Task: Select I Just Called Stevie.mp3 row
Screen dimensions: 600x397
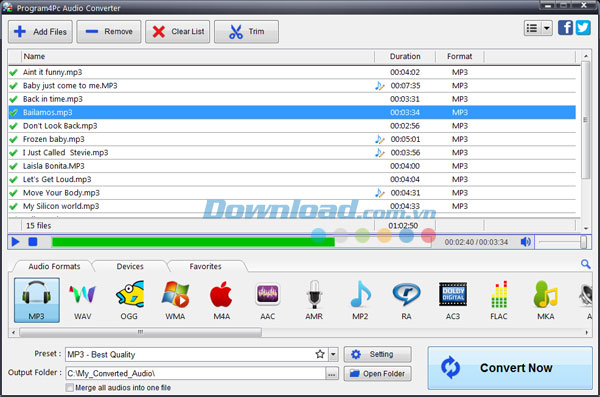Action: [x=292, y=153]
